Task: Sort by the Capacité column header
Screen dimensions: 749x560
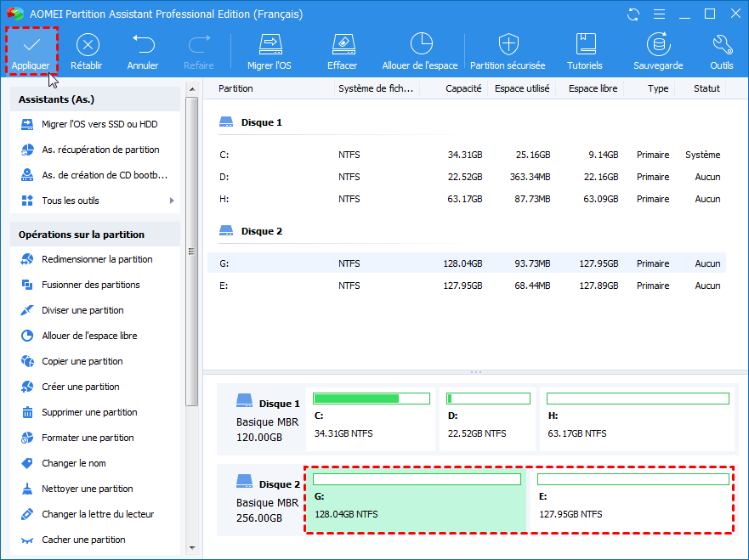Action: point(463,88)
